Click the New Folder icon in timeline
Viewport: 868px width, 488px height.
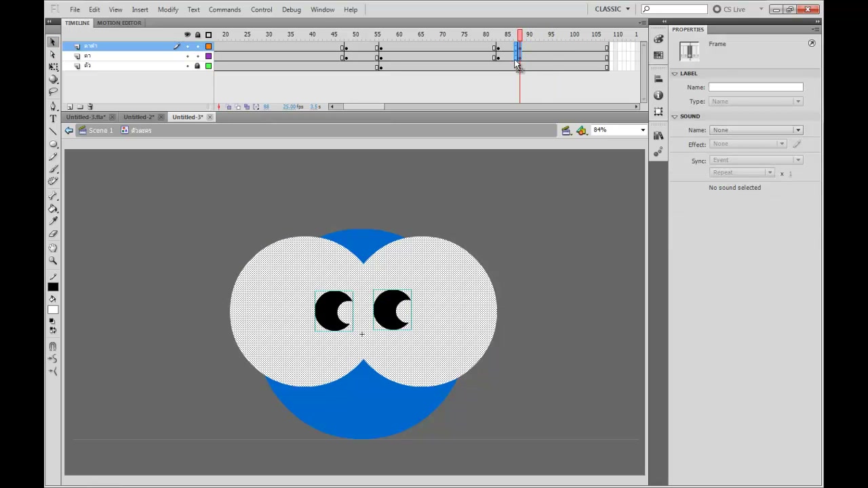pos(80,106)
